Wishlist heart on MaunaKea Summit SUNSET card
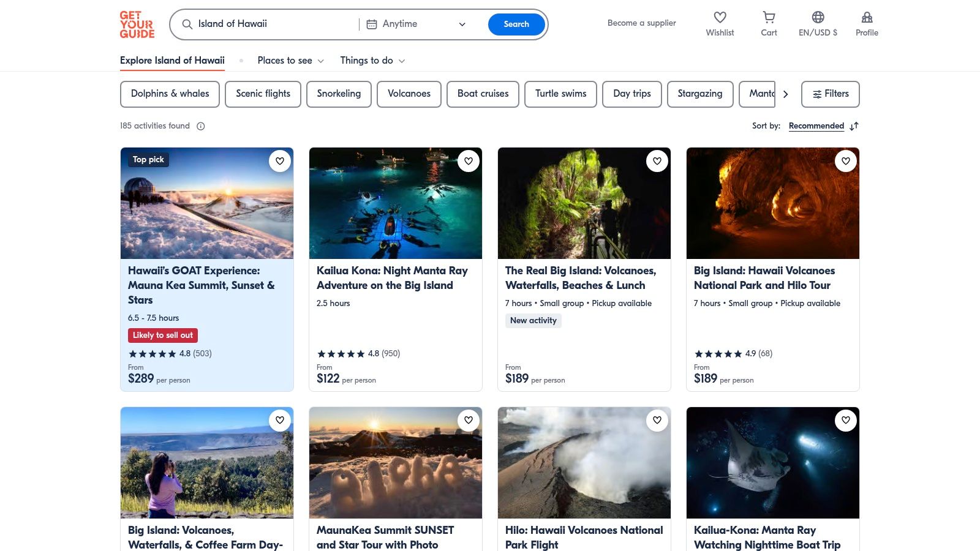The height and width of the screenshot is (551, 980). 469,420
